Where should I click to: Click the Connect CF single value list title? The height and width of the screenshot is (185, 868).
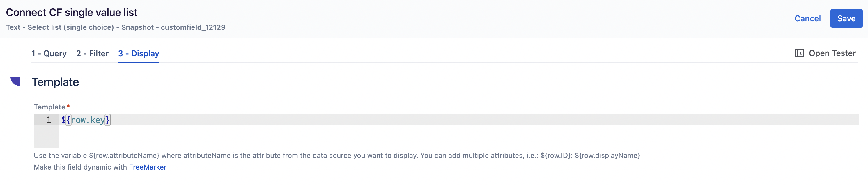(x=71, y=13)
